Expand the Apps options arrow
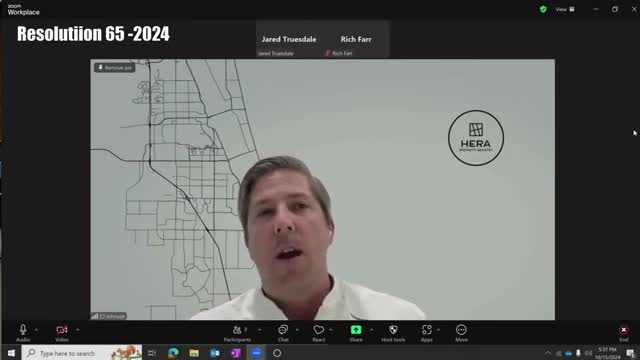640x360 pixels. [x=438, y=330]
